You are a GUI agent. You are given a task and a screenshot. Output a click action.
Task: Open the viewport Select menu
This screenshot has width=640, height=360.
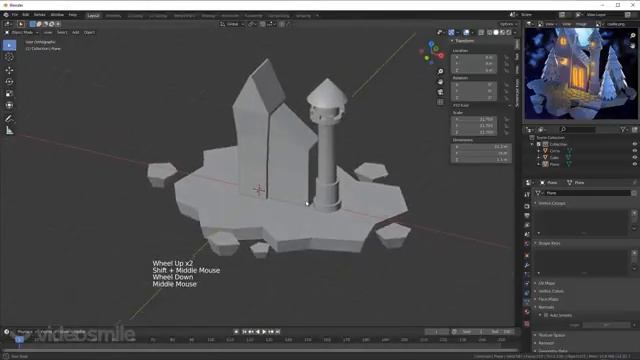(x=62, y=32)
